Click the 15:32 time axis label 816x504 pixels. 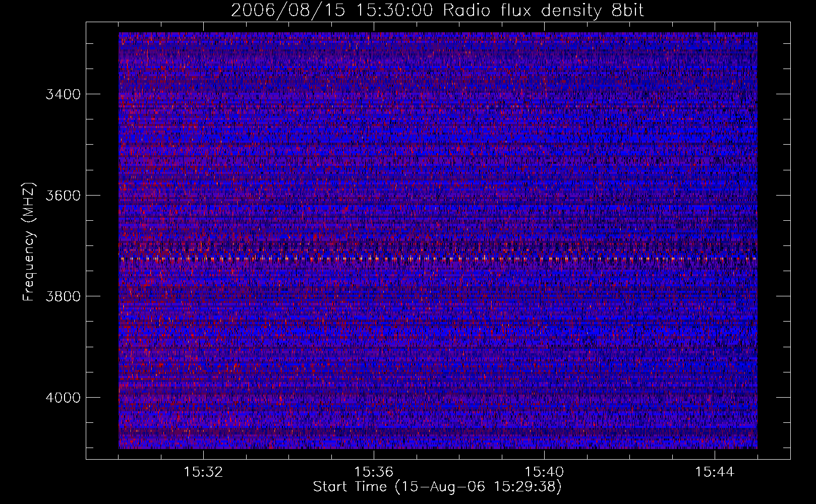[x=203, y=472]
